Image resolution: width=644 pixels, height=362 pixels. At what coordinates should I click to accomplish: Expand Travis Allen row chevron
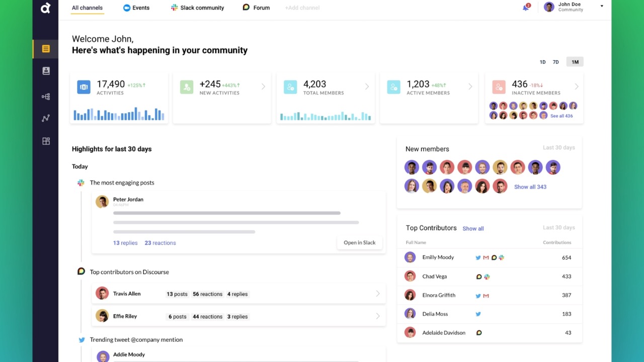pyautogui.click(x=377, y=294)
